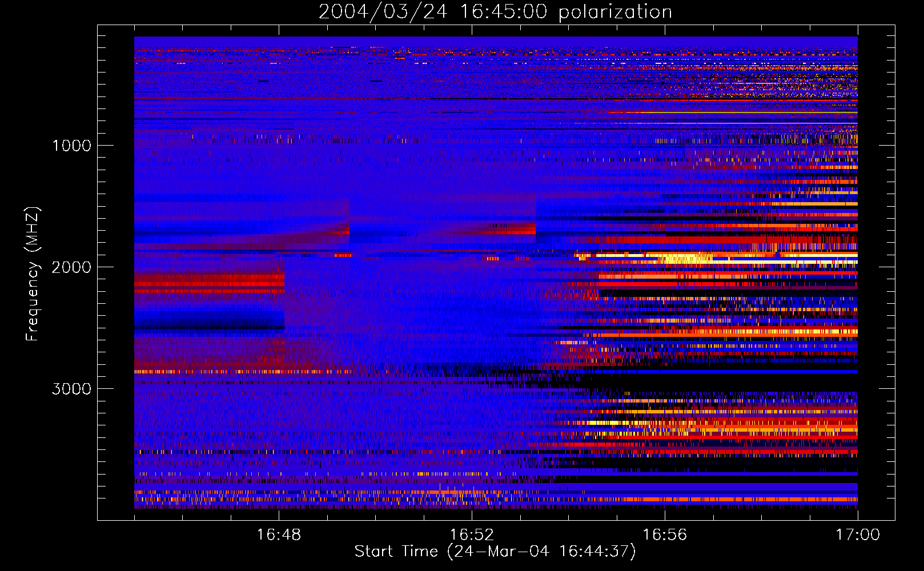Select the 1000 frequency axis label

tap(71, 146)
